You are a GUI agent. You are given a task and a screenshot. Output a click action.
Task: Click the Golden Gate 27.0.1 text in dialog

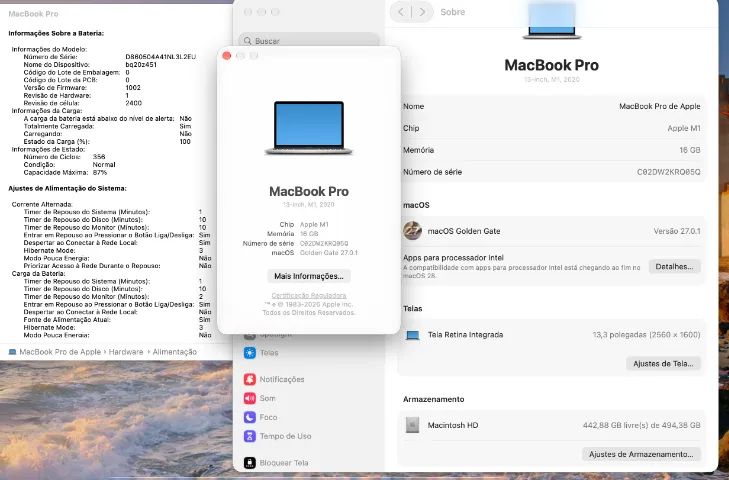[329, 253]
